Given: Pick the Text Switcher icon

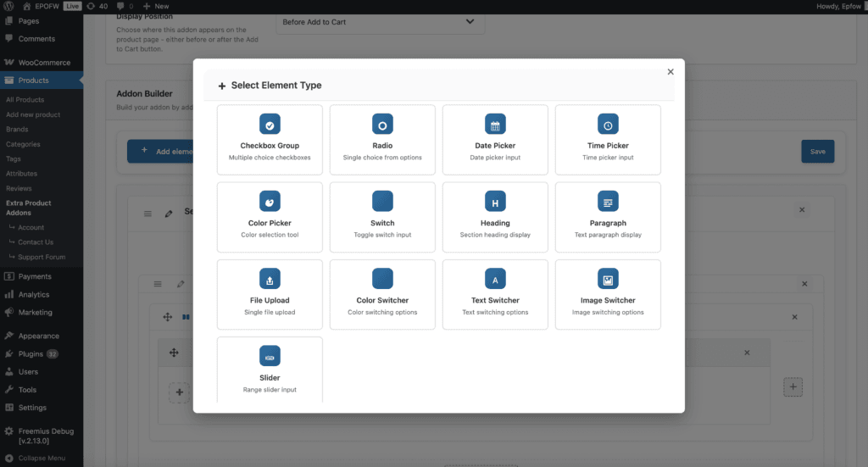Looking at the screenshot, I should coord(495,280).
